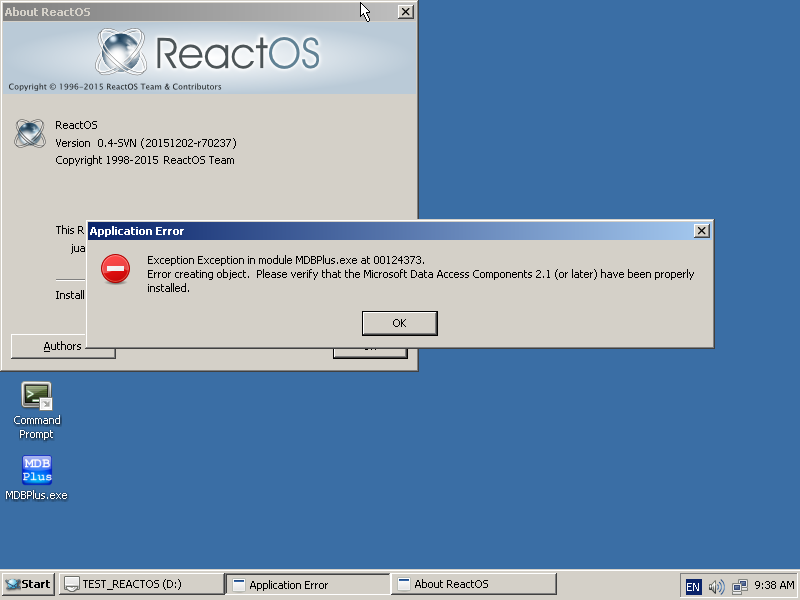The image size is (800, 600).
Task: Close the Application Error dialog
Action: point(702,231)
